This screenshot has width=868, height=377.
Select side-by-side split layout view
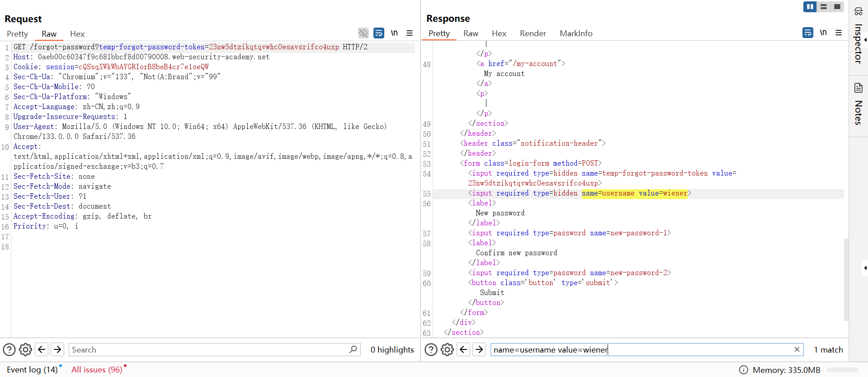click(810, 7)
